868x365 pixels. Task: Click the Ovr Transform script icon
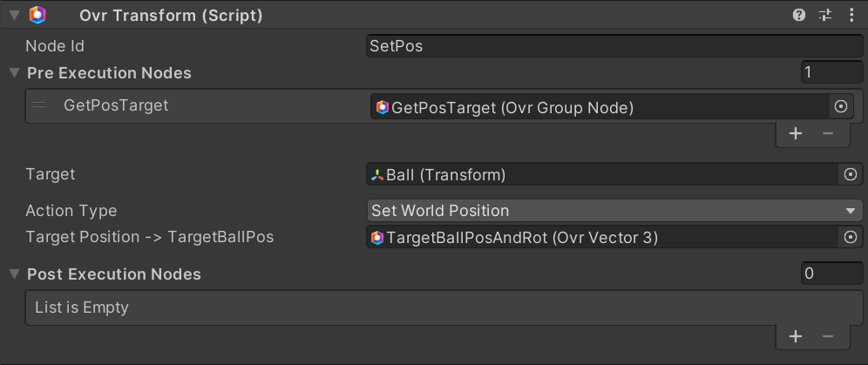pos(37,15)
